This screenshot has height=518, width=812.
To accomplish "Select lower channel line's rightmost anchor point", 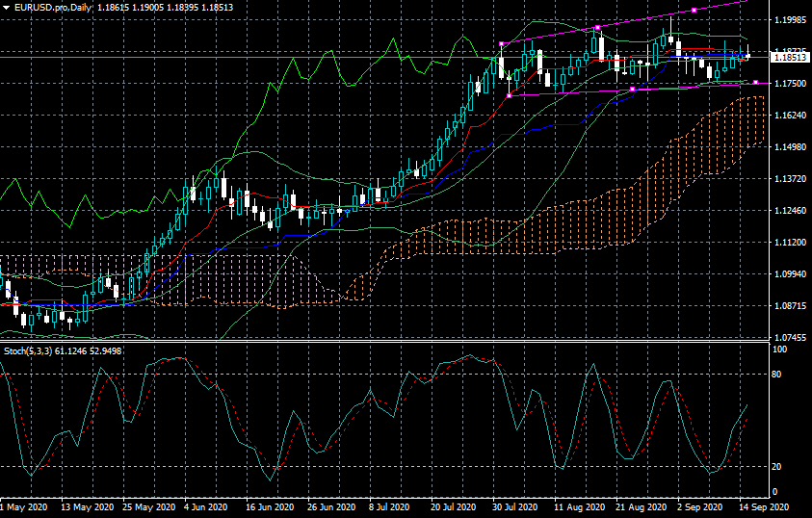I will tap(755, 83).
